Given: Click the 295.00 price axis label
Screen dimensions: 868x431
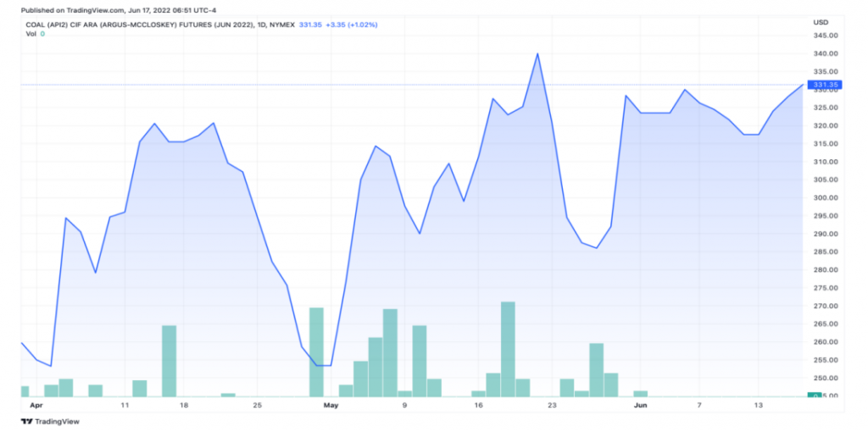Looking at the screenshot, I should [824, 216].
